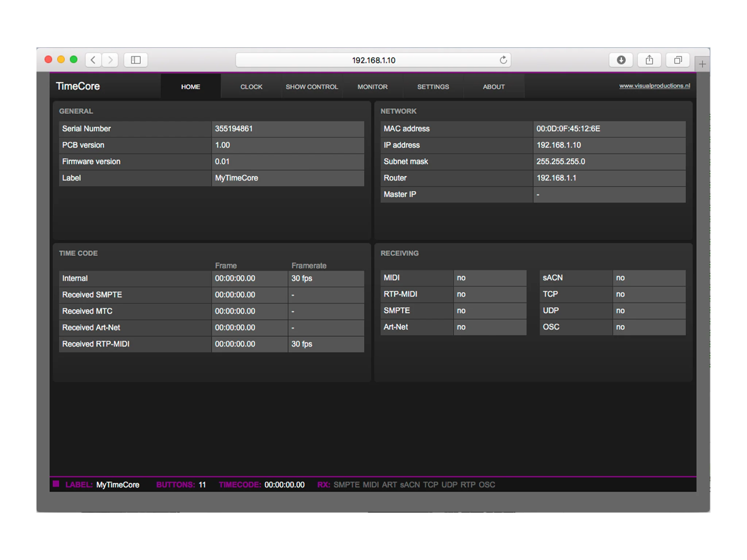Image resolution: width=747 pixels, height=560 pixels.
Task: Open the www.visualproductions.nl link
Action: pos(655,86)
